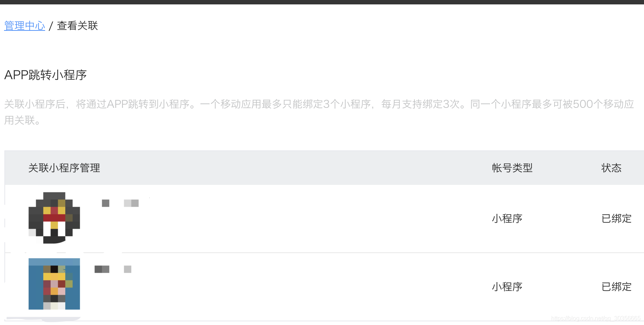This screenshot has width=644, height=325.
Task: Click the 状态 column header
Action: 611,168
